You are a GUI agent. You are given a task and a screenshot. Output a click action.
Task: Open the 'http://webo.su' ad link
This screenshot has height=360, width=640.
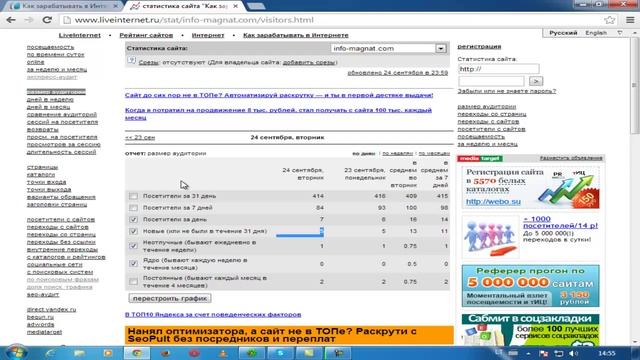click(x=493, y=202)
